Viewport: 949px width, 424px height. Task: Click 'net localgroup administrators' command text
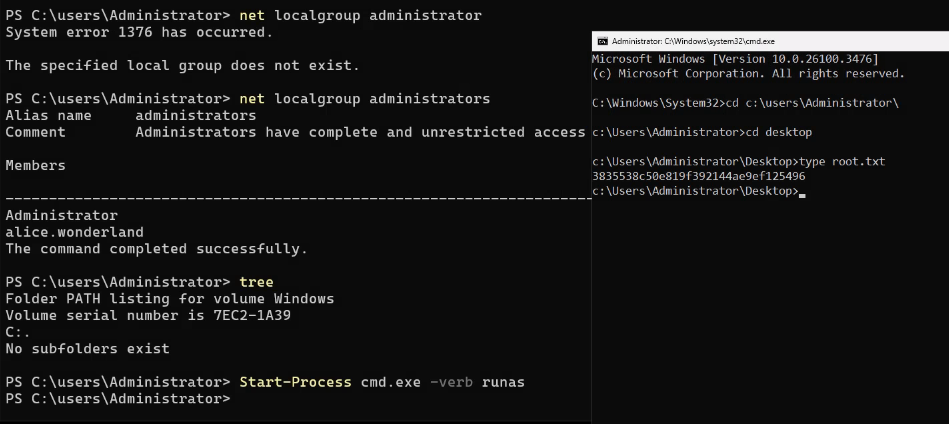point(365,99)
